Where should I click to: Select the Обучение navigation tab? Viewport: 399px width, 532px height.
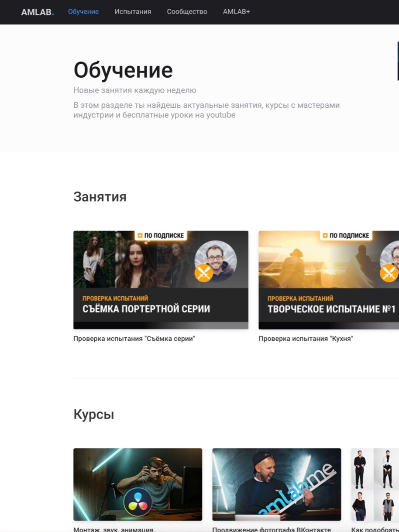coord(83,12)
